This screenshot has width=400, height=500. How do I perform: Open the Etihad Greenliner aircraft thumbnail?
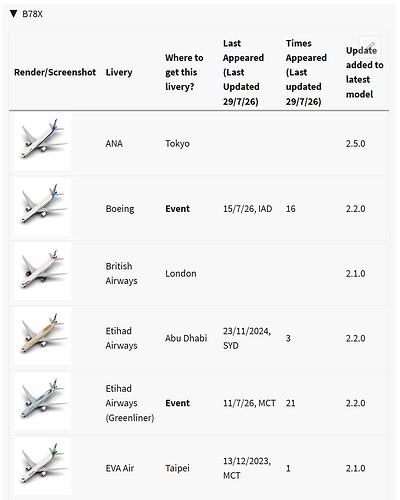(43, 401)
